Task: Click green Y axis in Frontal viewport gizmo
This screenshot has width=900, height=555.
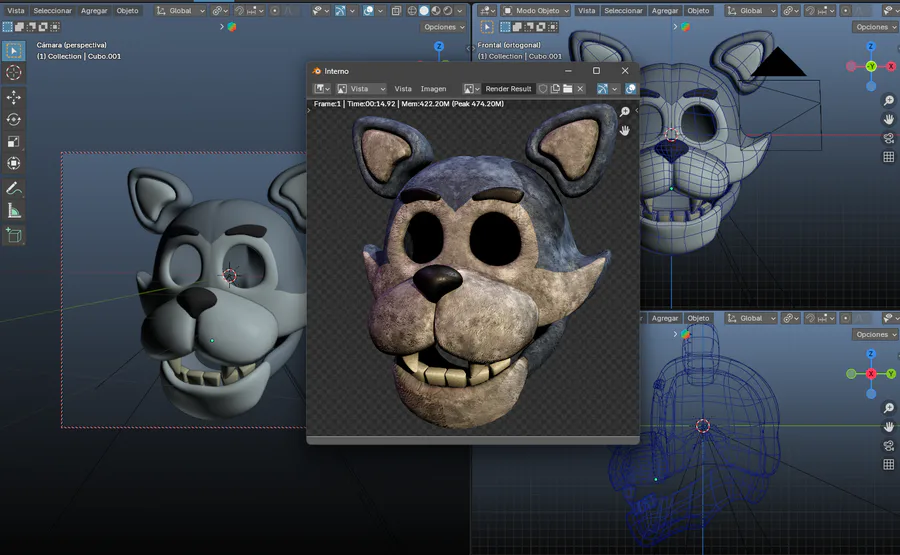Action: (x=871, y=66)
